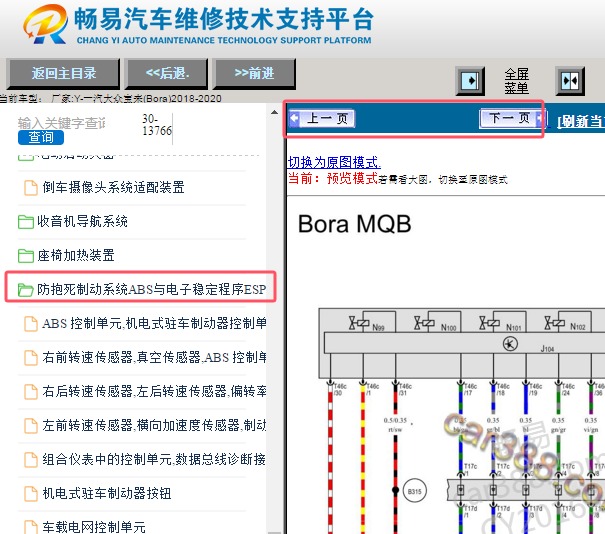605x534 pixels.
Task: Click the single-arrow panel collapse icon
Action: 470,81
